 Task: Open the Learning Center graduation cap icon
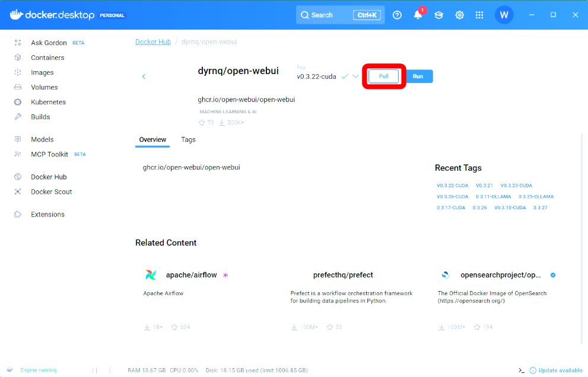point(438,15)
